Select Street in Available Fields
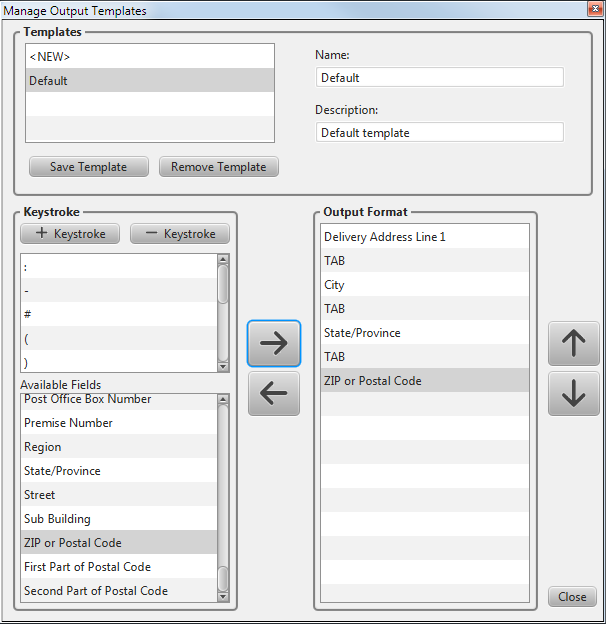The height and width of the screenshot is (624, 606). [x=119, y=494]
